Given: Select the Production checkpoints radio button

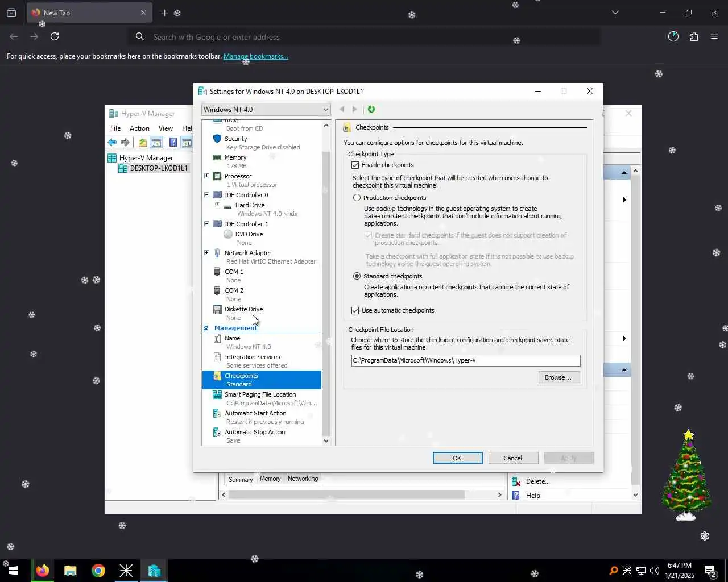Looking at the screenshot, I should (x=357, y=198).
